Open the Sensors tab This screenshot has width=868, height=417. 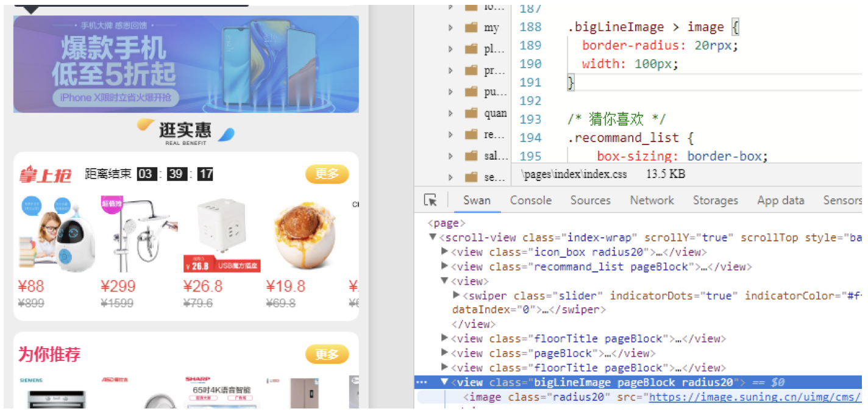point(842,200)
